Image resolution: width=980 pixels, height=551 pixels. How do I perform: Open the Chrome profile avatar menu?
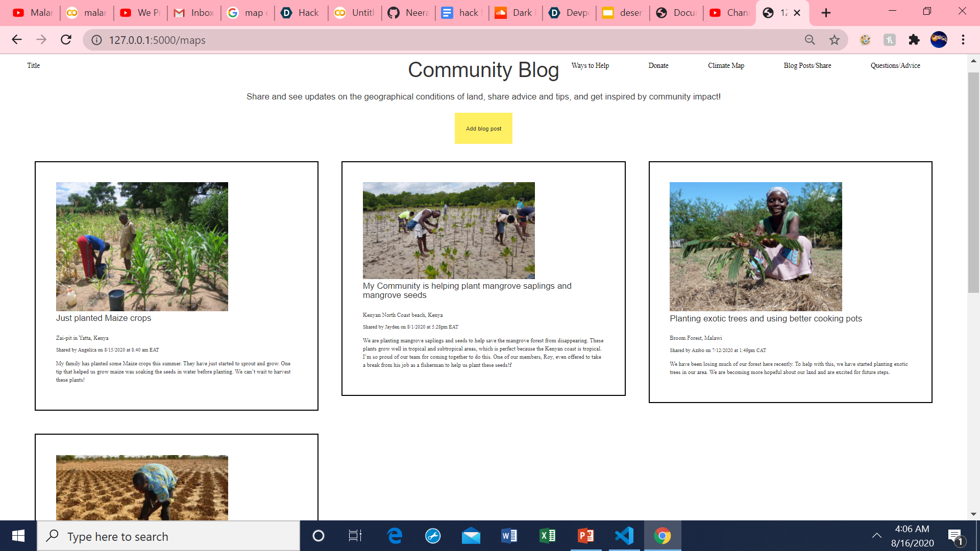(x=938, y=40)
